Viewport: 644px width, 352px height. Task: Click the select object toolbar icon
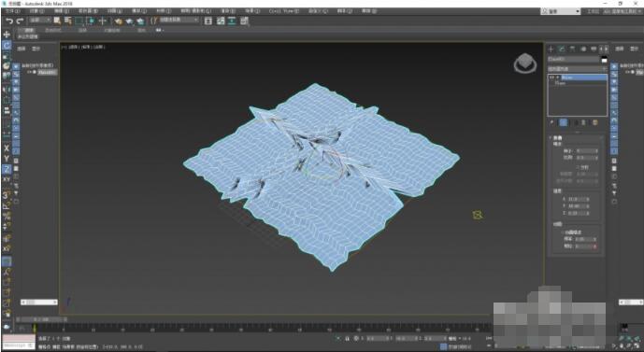tap(57, 21)
